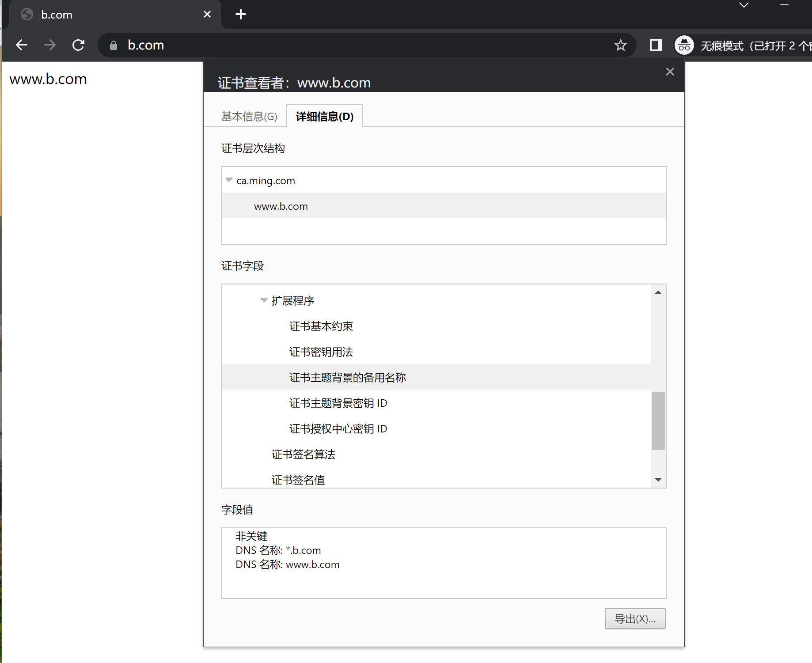Open the tab search chevron
This screenshot has height=663, width=812.
pos(744,5)
